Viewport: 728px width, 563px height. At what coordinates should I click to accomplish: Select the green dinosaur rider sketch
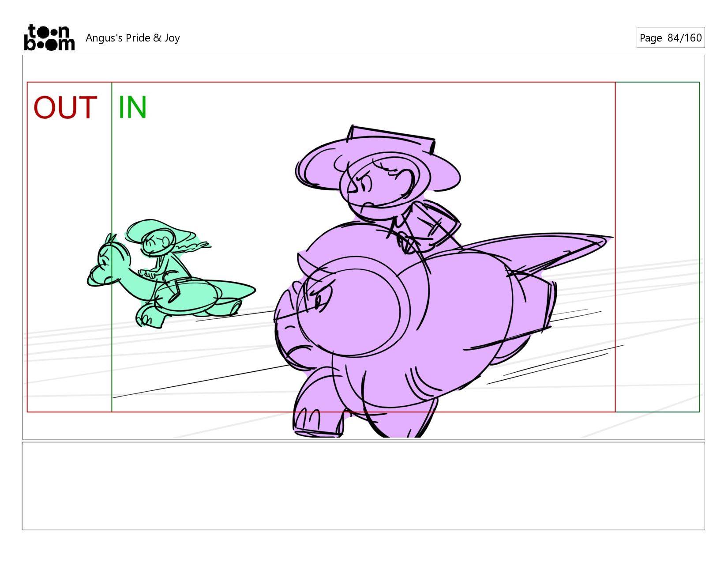(171, 274)
